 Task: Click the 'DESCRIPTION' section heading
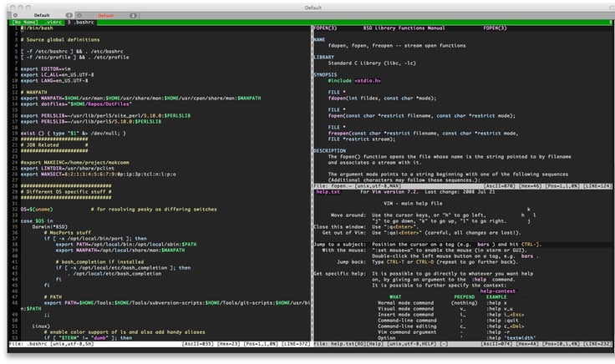(329, 151)
